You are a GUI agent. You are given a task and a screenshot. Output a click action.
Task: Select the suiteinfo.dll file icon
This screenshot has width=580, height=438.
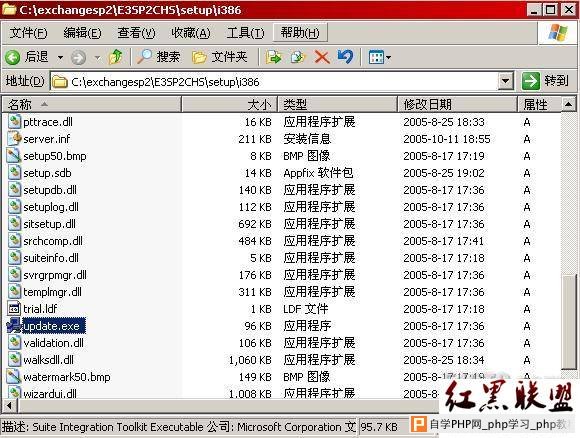pyautogui.click(x=14, y=258)
